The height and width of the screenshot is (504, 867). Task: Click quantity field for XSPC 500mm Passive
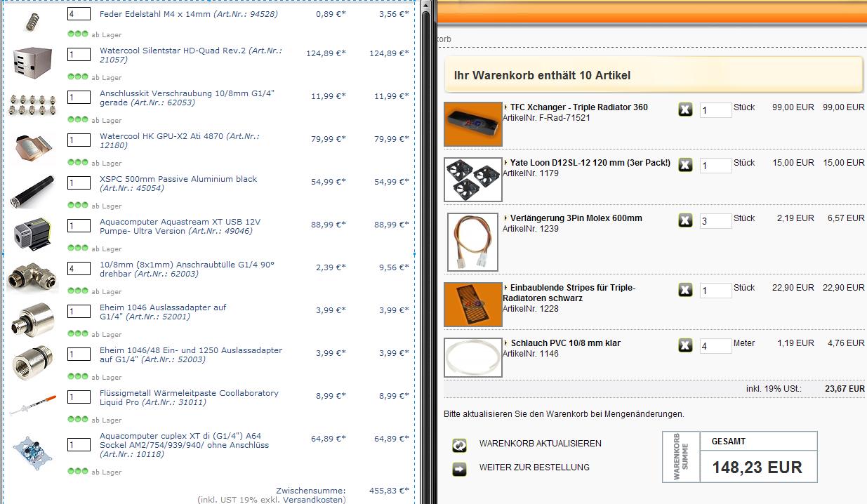click(x=79, y=183)
